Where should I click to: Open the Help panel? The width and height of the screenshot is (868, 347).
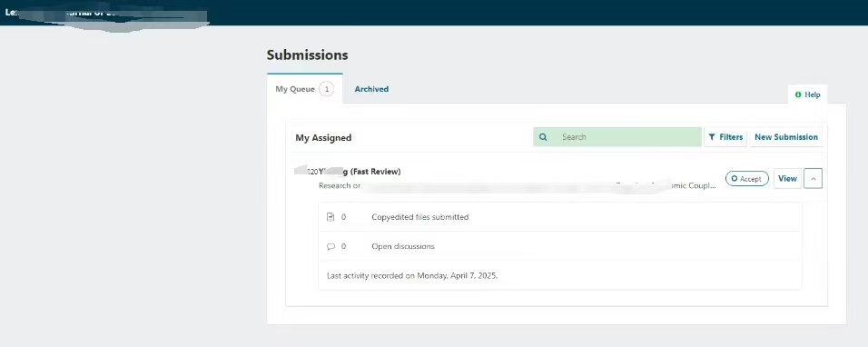tap(807, 94)
